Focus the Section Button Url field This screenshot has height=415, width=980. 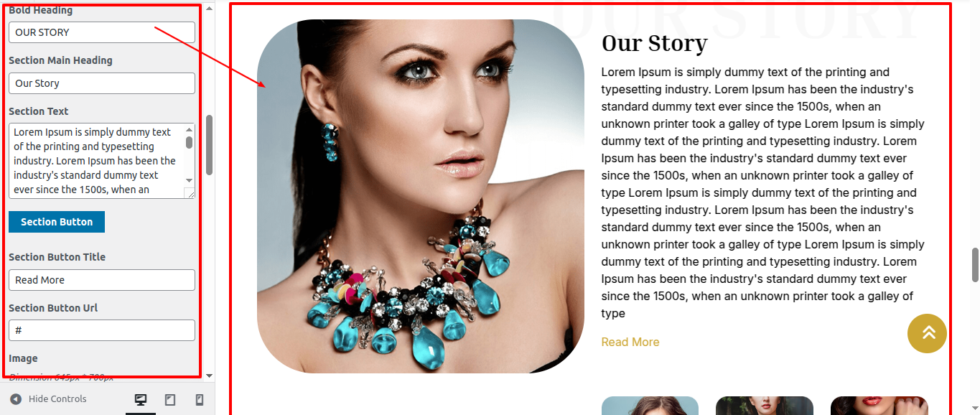point(102,330)
